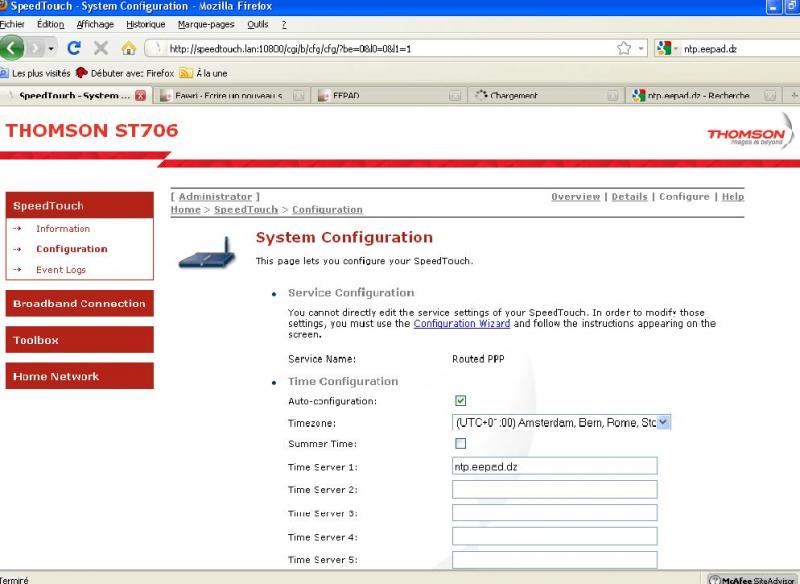The width and height of the screenshot is (800, 584).
Task: Click the Administrator link
Action: 215,197
